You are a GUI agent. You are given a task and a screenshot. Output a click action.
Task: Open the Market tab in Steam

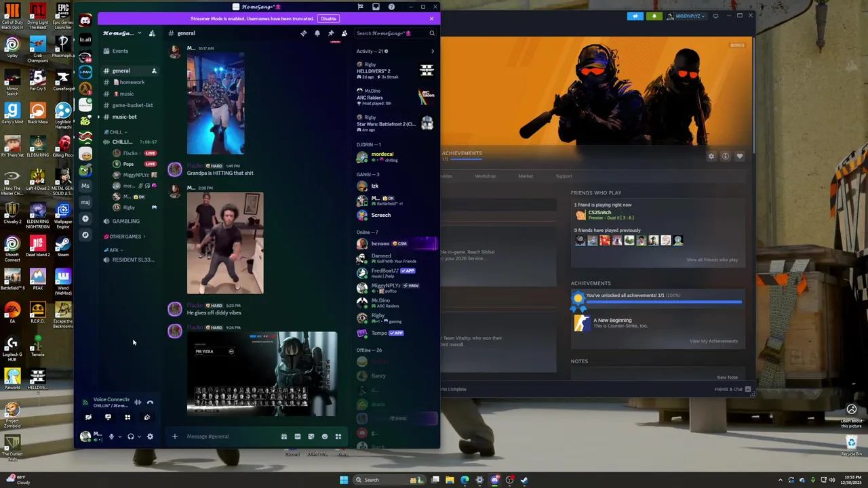[x=526, y=176]
